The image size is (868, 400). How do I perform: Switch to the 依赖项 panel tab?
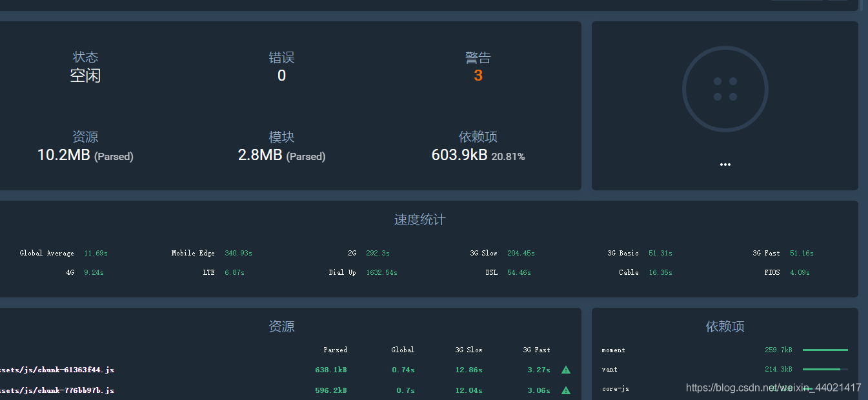tap(724, 327)
